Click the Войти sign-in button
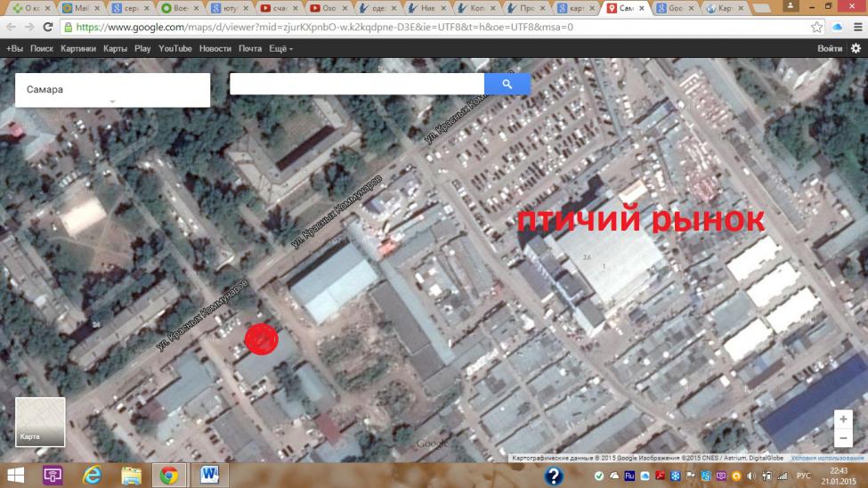 coord(830,48)
